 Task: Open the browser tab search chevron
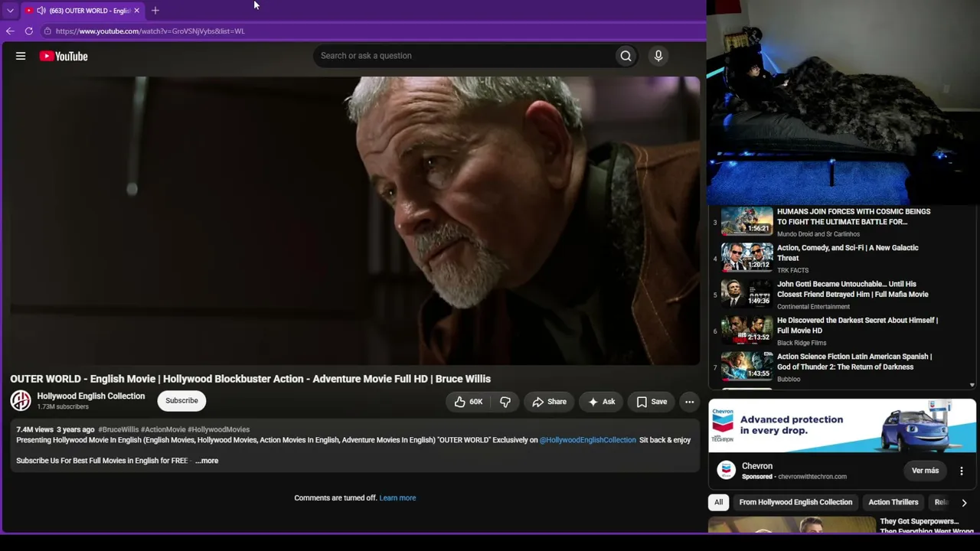[10, 11]
